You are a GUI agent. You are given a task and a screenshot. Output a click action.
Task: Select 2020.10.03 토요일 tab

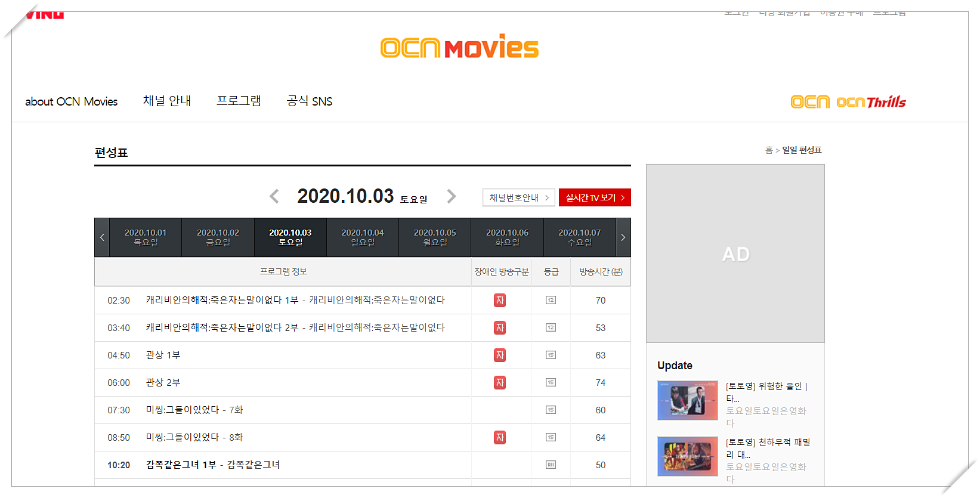point(290,237)
